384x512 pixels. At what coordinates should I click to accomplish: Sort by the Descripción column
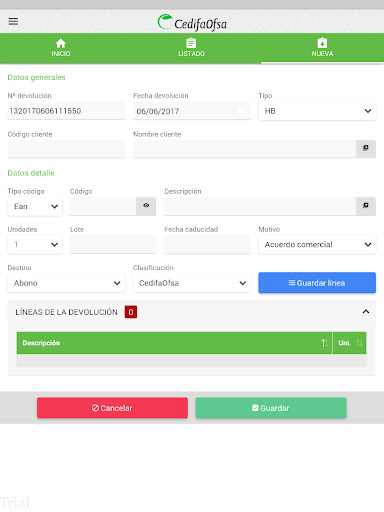174,343
